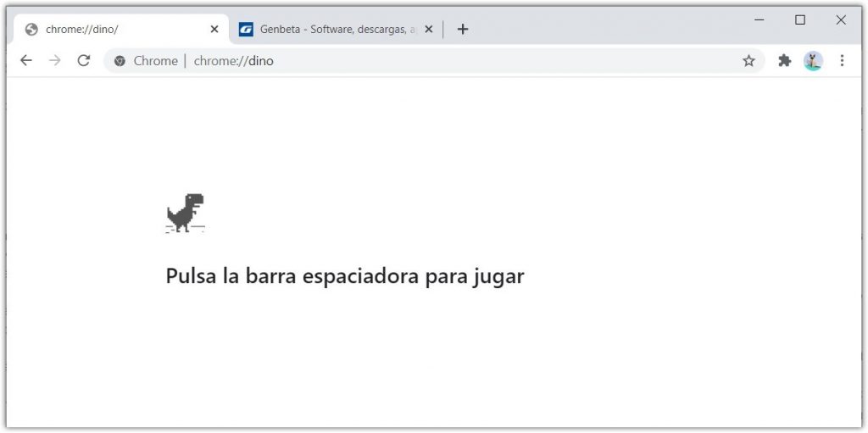Close the chrome://dino/ tab
The image size is (868, 433).
pos(214,30)
